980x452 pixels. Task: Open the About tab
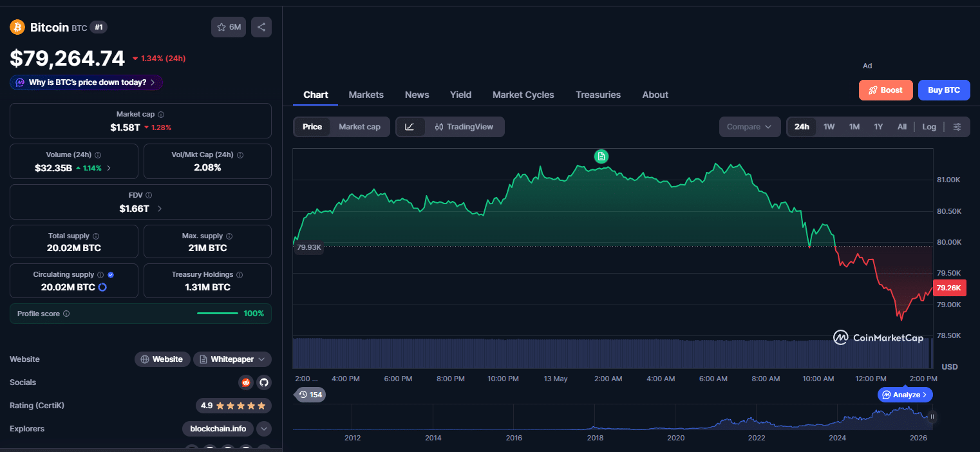[655, 95]
